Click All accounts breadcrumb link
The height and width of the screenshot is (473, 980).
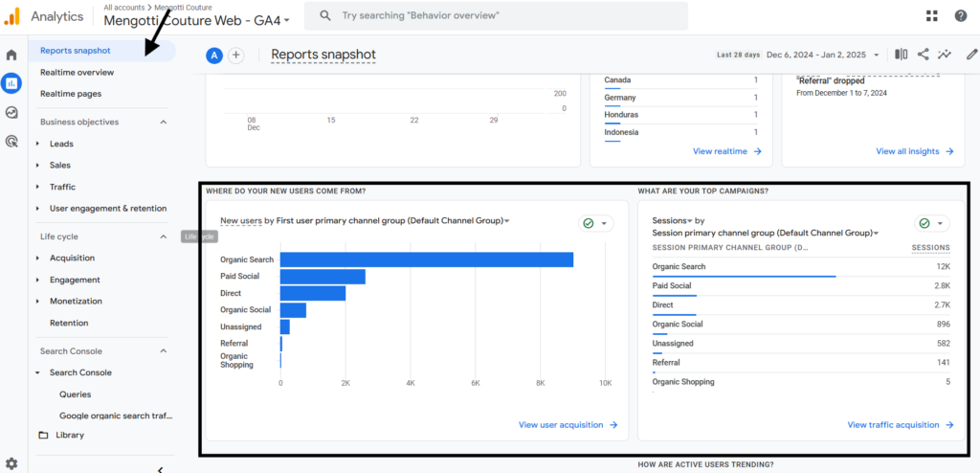[x=123, y=7]
